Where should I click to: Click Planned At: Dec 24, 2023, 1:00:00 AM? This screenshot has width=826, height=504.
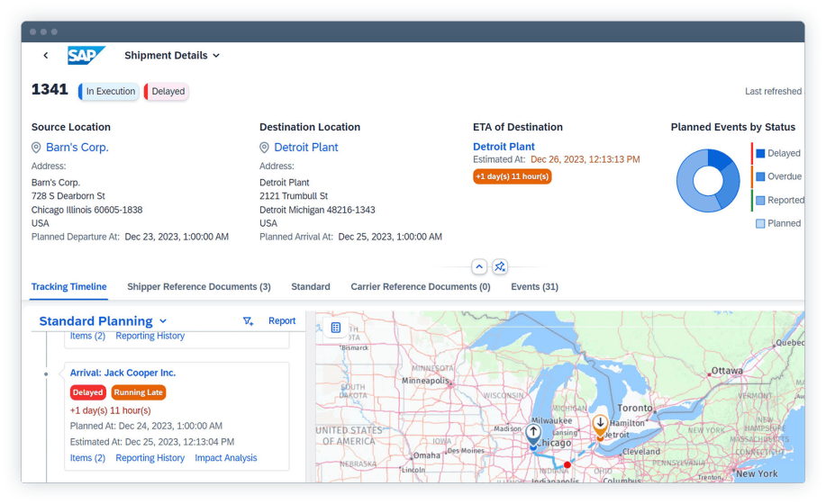pos(146,426)
